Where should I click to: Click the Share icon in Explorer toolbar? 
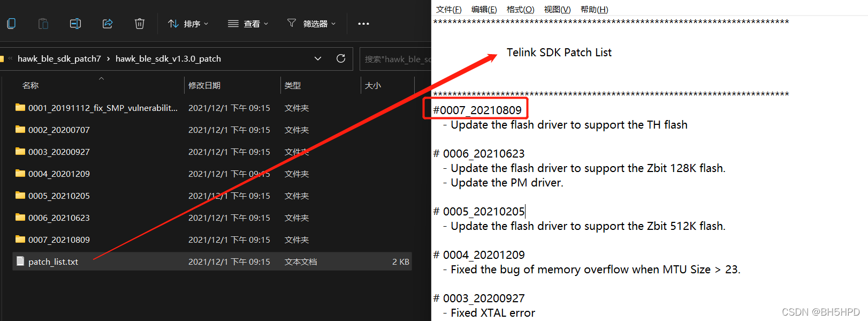tap(108, 24)
